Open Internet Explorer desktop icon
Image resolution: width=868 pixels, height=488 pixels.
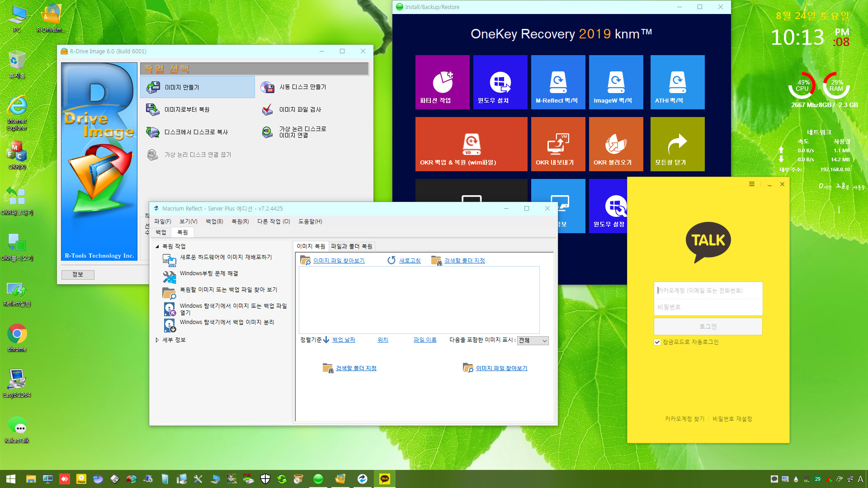pyautogui.click(x=17, y=113)
